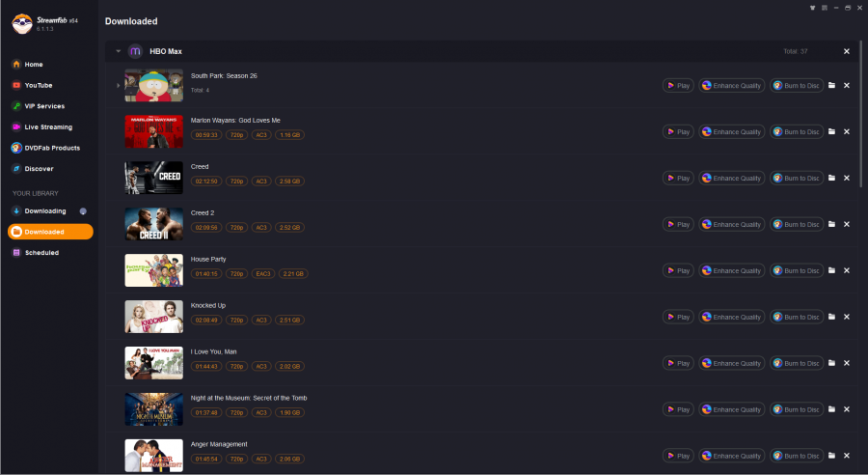Play Knocked Up

click(678, 317)
